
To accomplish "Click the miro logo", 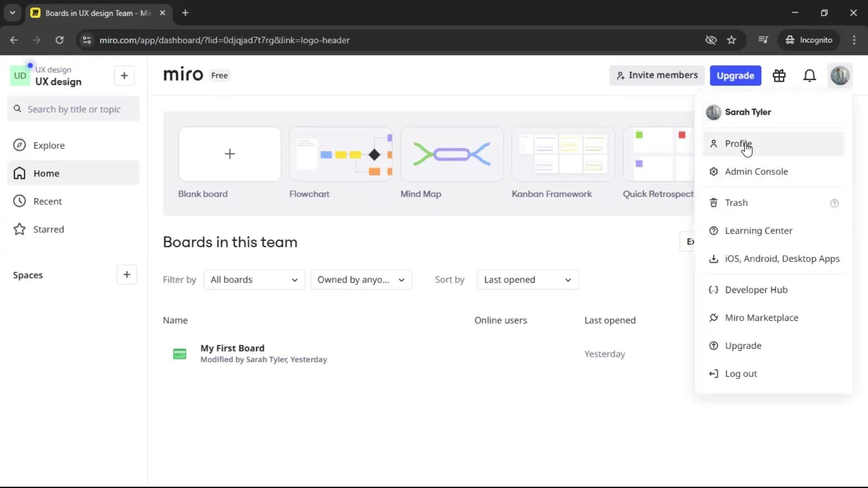I will click(x=183, y=75).
